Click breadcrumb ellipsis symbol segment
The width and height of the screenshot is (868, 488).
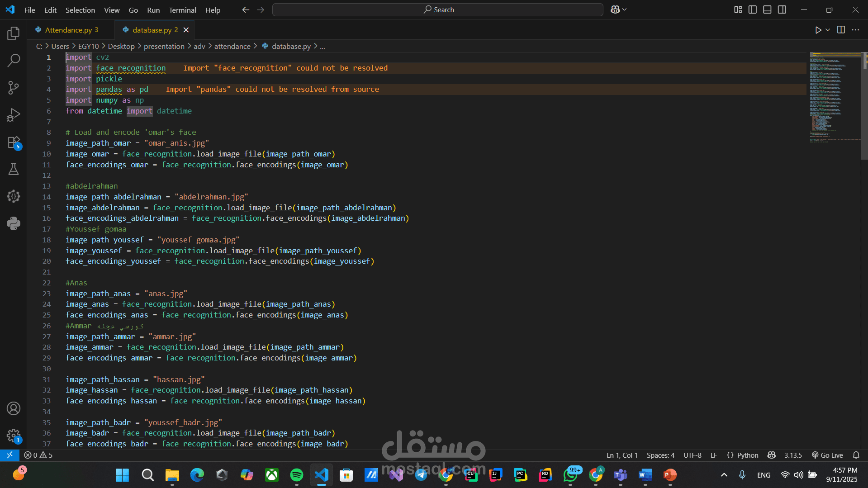pyautogui.click(x=323, y=46)
